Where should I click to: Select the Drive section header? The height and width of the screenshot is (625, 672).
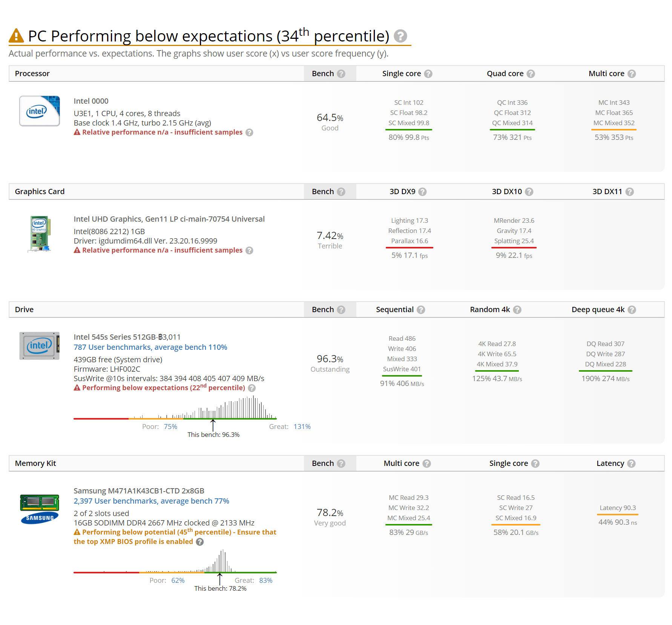coord(24,309)
